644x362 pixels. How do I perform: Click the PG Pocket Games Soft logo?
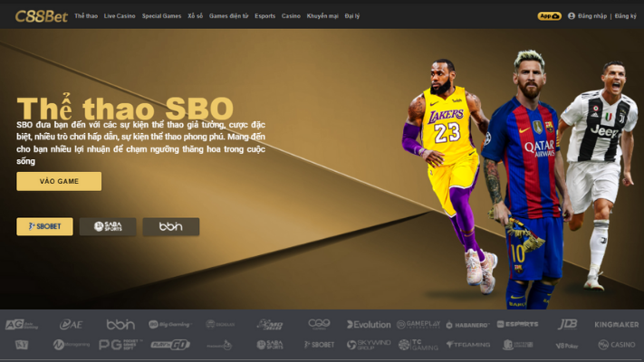point(120,345)
